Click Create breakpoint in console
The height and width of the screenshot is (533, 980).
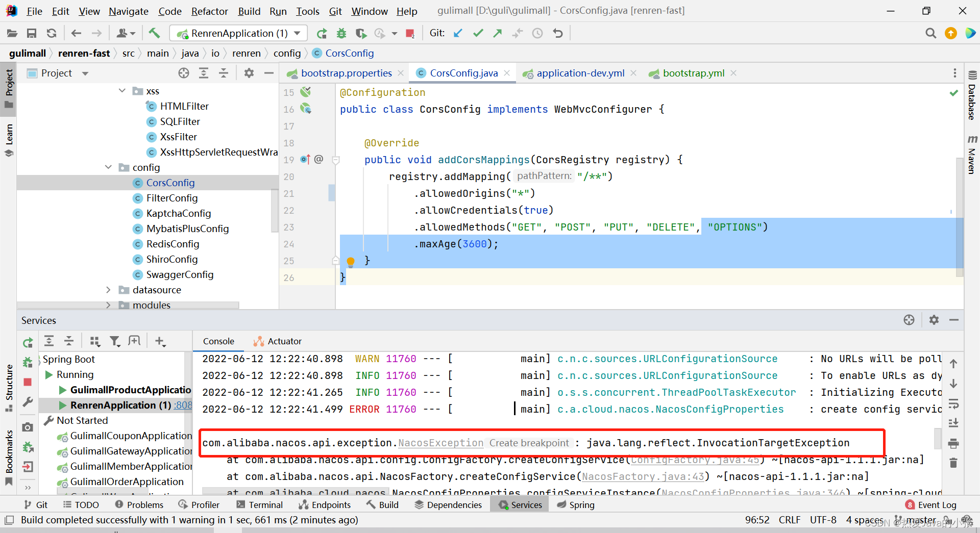529,443
